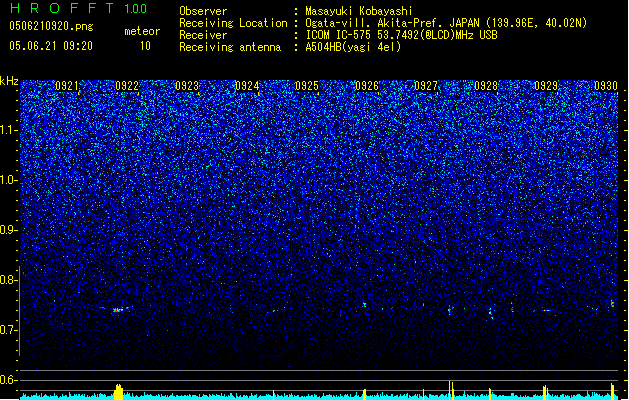Select the filename 0506210920.png
Image resolution: width=629 pixels, height=400 pixels.
coord(51,26)
